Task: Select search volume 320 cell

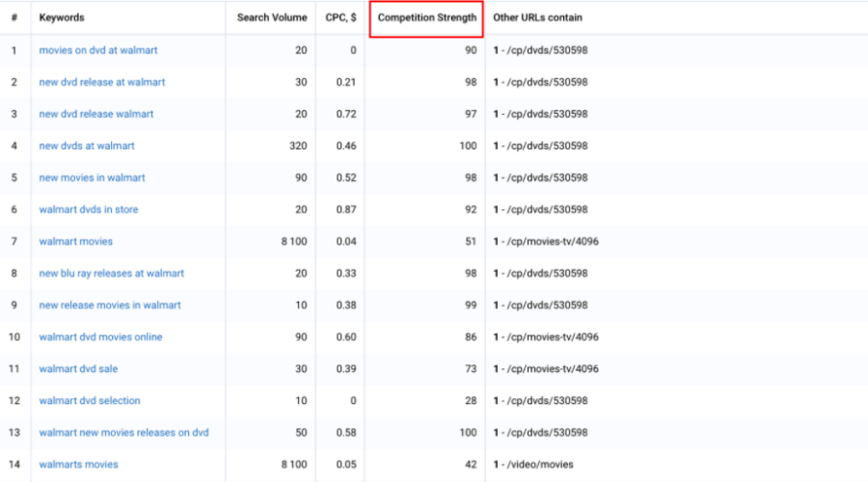Action: [x=298, y=147]
